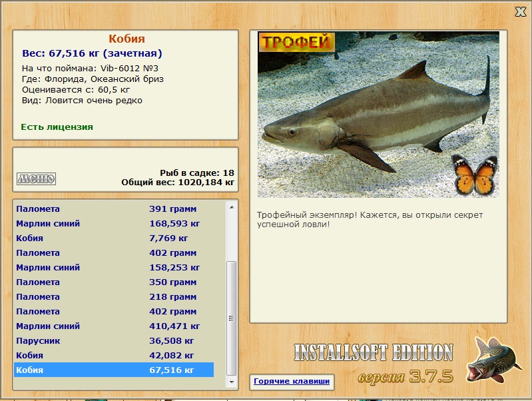
Task: Click the butterfly icon on the photo
Action: (x=475, y=175)
